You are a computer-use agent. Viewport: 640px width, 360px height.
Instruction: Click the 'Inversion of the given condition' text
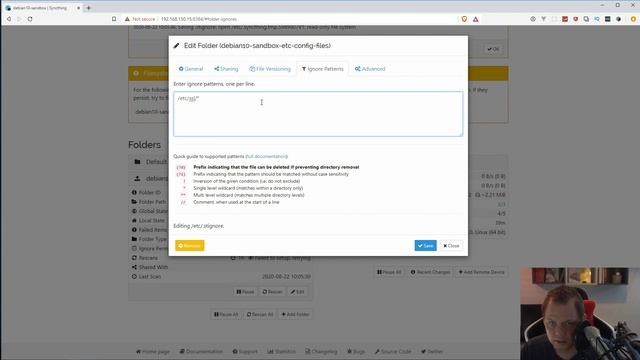247,181
